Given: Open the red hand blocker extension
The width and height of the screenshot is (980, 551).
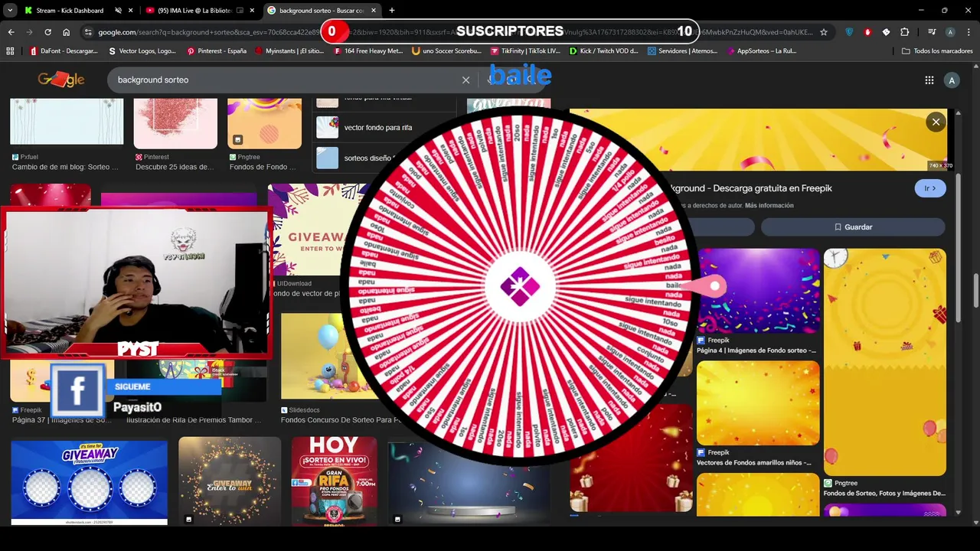Looking at the screenshot, I should click(x=867, y=32).
